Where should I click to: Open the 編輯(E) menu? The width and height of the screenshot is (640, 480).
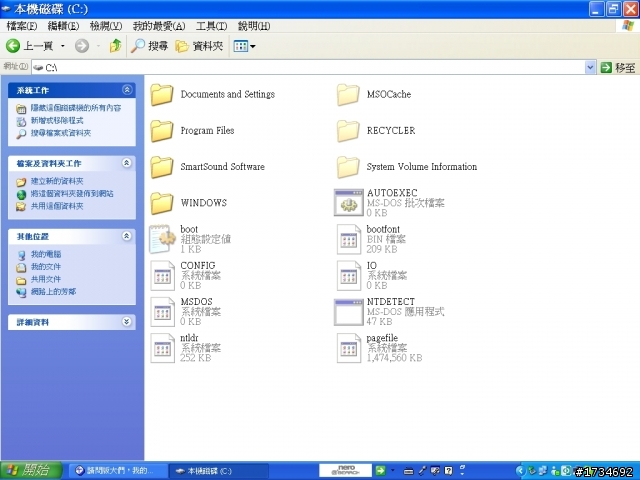pos(63,26)
